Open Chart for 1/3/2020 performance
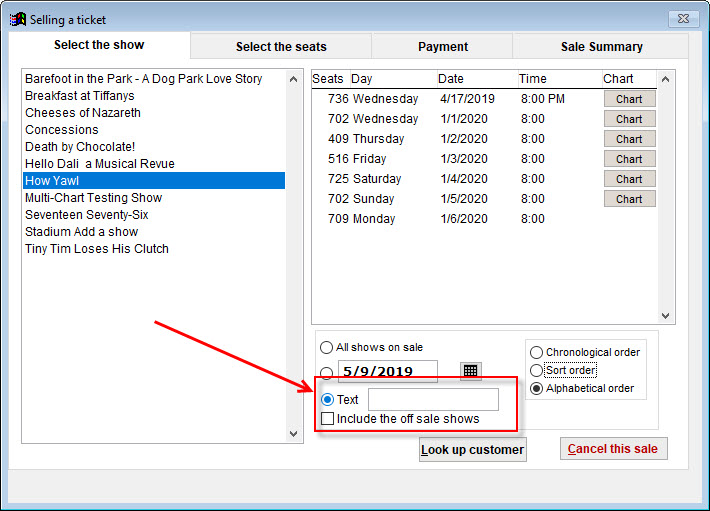 pyautogui.click(x=629, y=159)
